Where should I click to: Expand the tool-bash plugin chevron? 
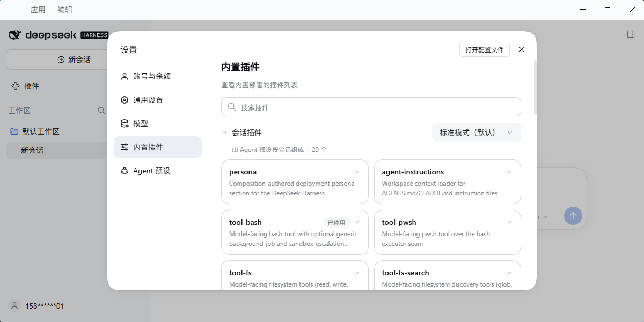coord(357,222)
